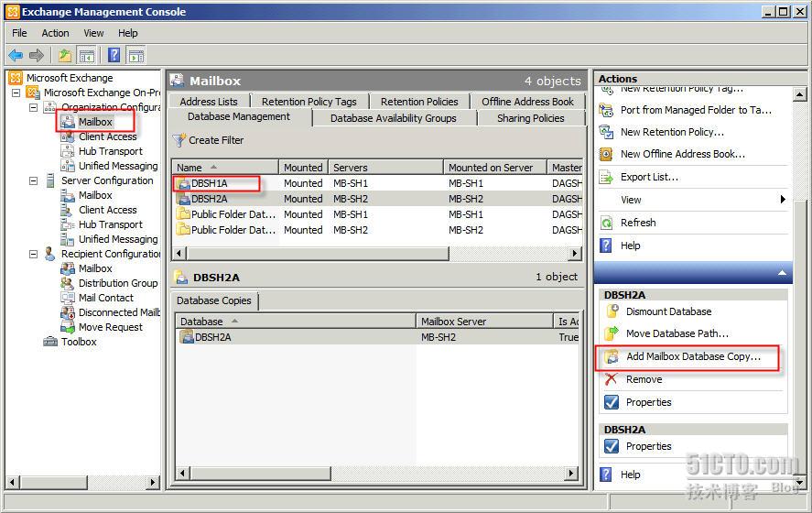The width and height of the screenshot is (812, 513).
Task: Select Hub Transport under Server Configuration
Action: pyautogui.click(x=110, y=224)
